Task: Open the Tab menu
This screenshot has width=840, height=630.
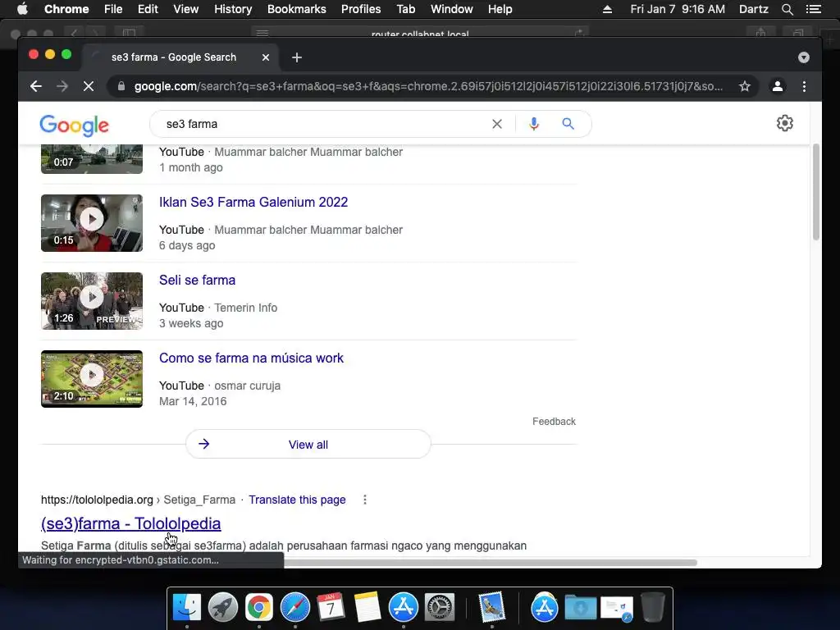Action: 405,9
